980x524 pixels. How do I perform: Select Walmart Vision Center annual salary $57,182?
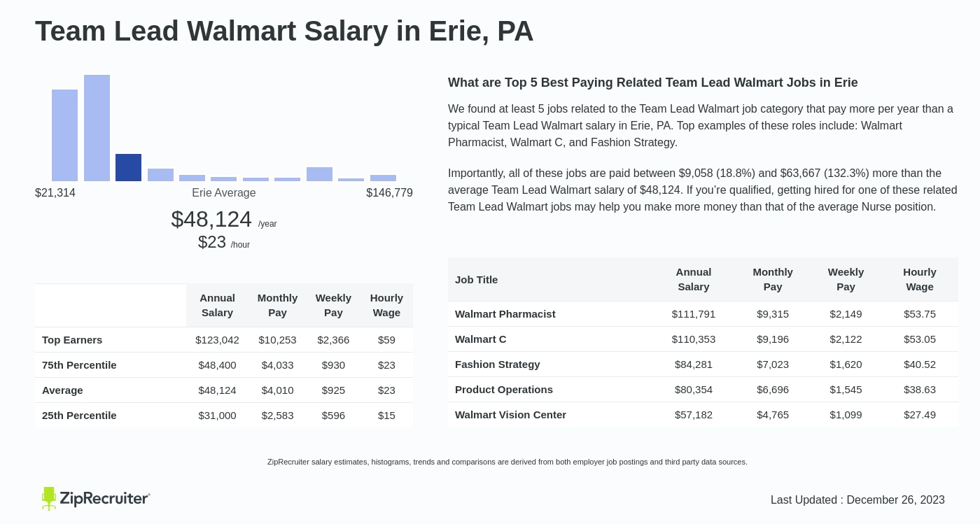pyautogui.click(x=694, y=414)
